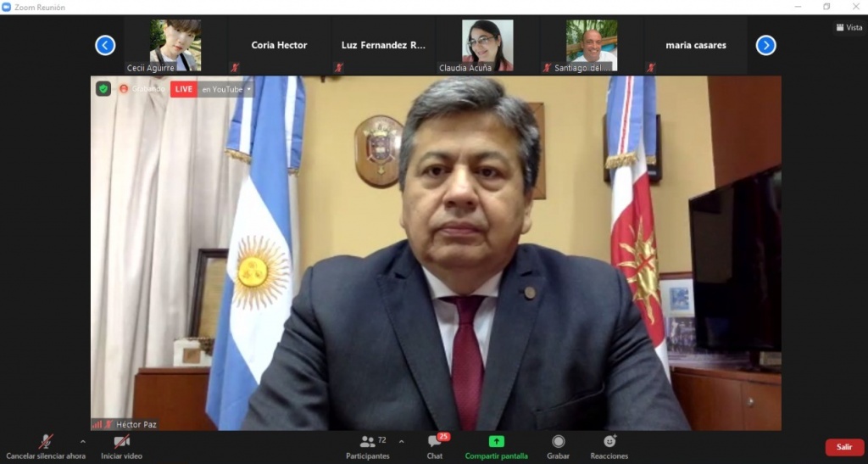
Task: Expand the caret next to Participantes
Action: pyautogui.click(x=401, y=442)
